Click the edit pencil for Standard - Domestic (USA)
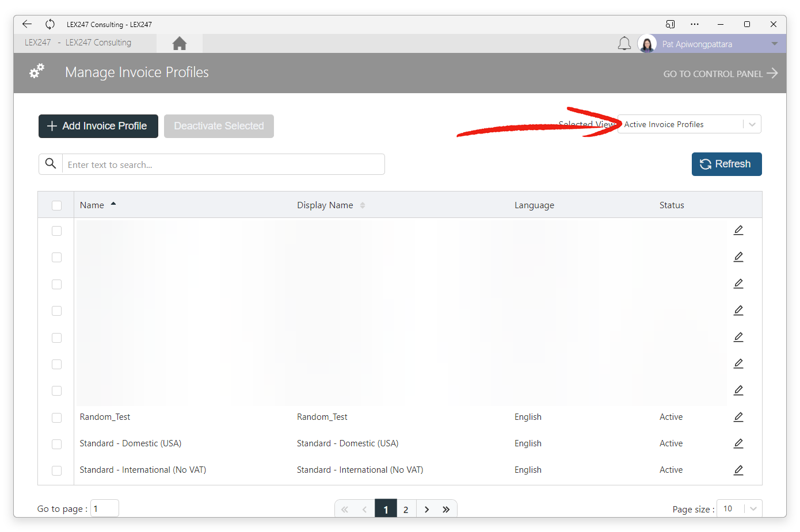 click(x=738, y=443)
